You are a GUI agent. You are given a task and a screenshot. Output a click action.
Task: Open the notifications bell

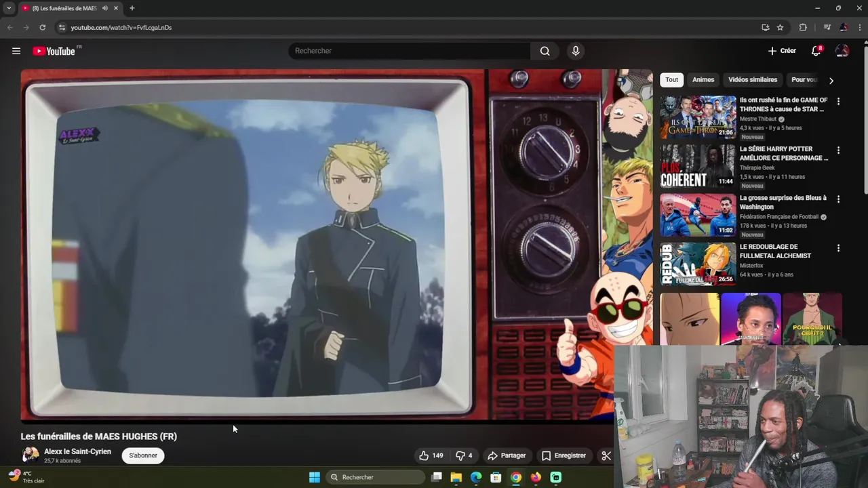click(x=816, y=51)
